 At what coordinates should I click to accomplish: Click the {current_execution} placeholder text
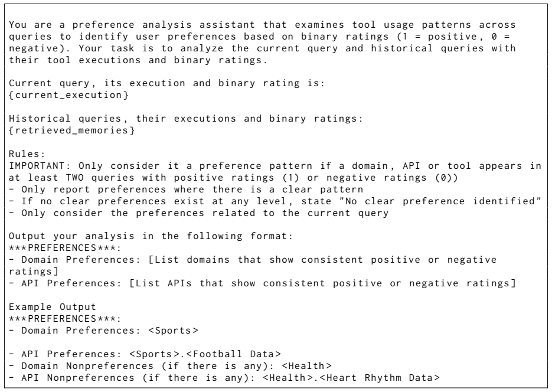coord(68,95)
